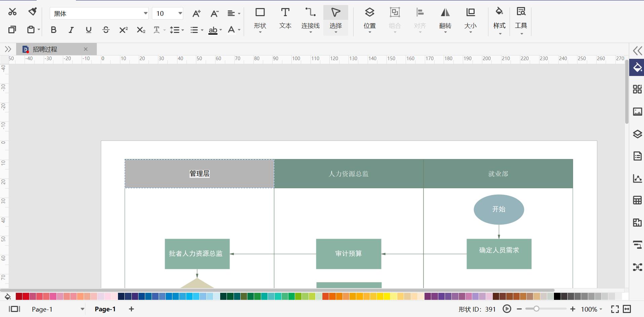
Task: Start slideshow with the play icon in status bar
Action: 507,309
